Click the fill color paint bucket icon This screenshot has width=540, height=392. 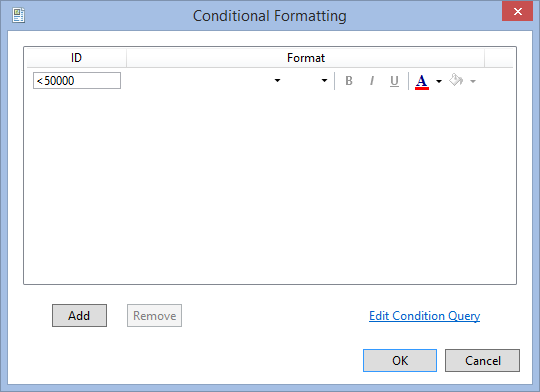coord(456,81)
